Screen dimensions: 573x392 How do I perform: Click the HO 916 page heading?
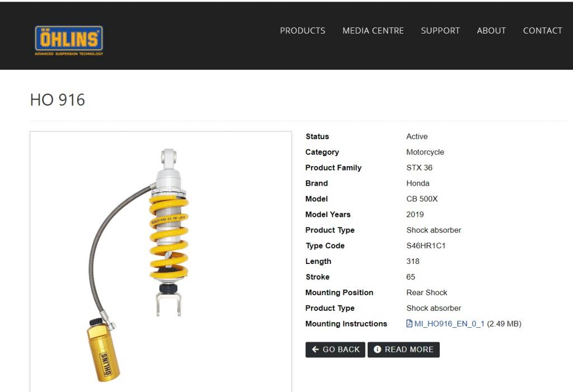coord(58,100)
